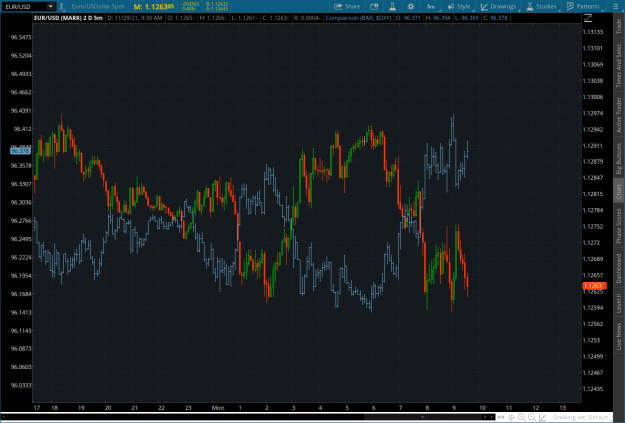
Task: Click the M: 1.1263 mark price
Action: pos(154,6)
